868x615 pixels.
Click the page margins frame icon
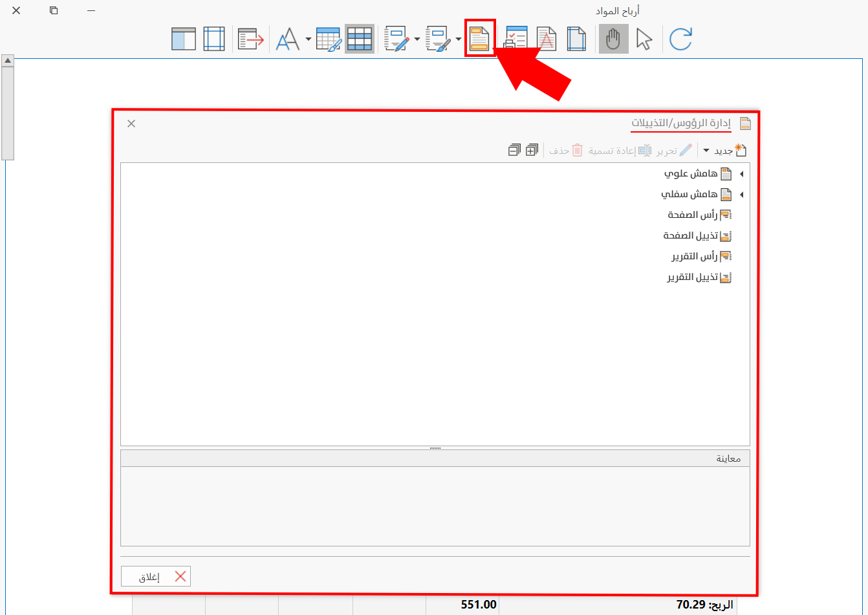click(214, 39)
